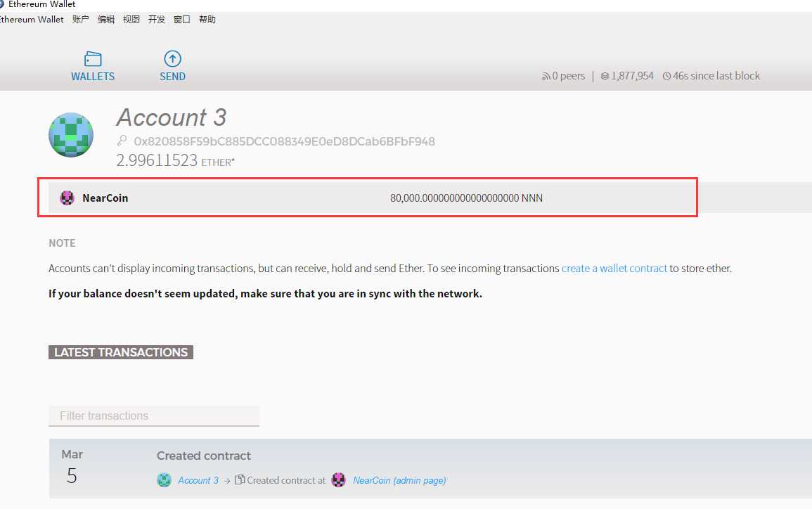
Task: Click the NearCoin identicon in transaction row
Action: (x=339, y=480)
